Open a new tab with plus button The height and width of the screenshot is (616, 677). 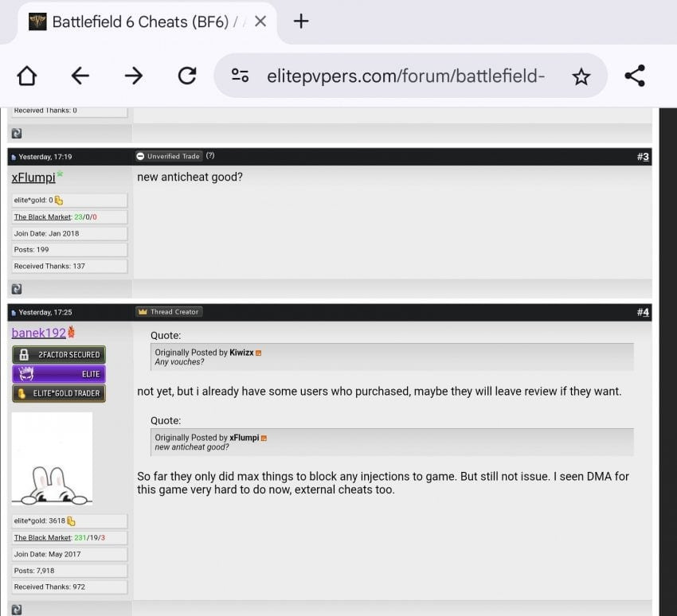coord(301,21)
